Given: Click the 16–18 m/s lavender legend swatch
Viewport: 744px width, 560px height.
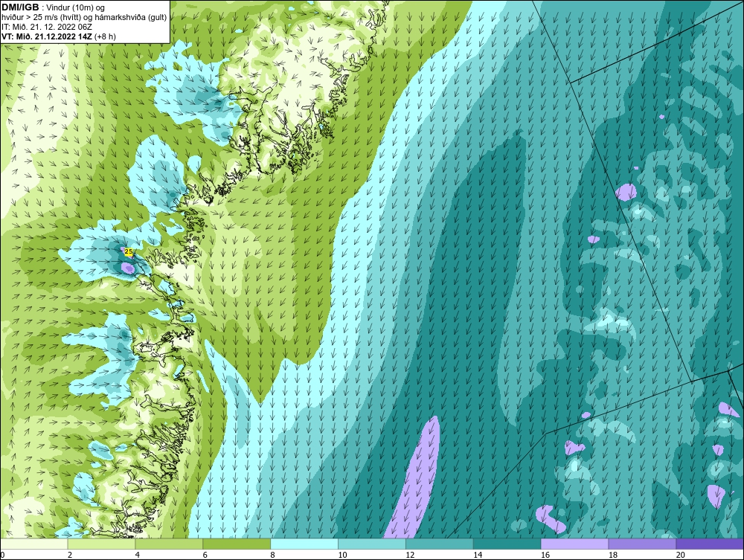Looking at the screenshot, I should (x=574, y=544).
